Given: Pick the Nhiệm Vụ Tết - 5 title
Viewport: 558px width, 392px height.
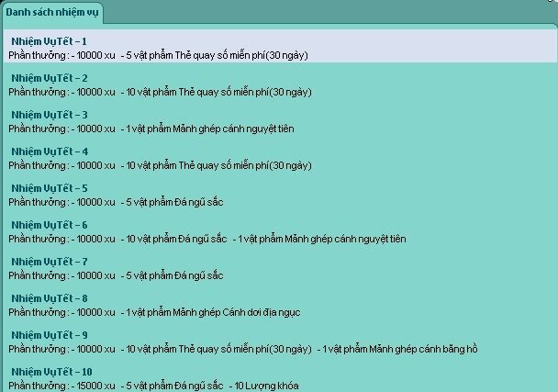Looking at the screenshot, I should pos(50,188).
